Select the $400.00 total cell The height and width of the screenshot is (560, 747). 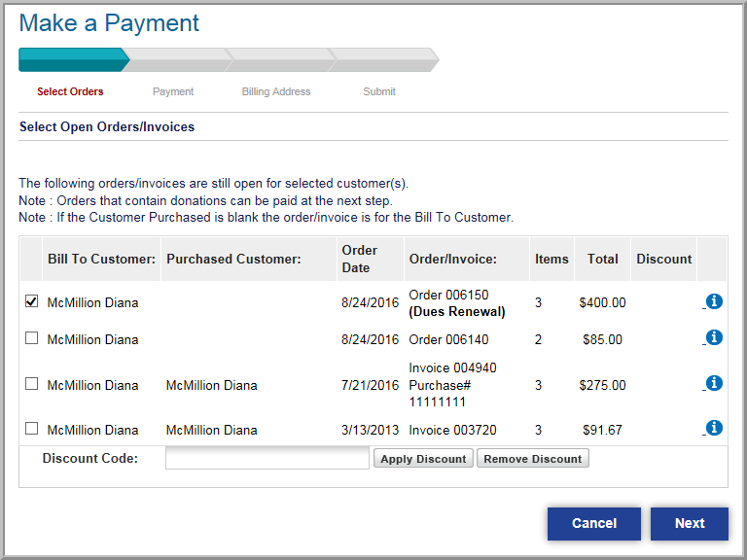click(x=602, y=303)
